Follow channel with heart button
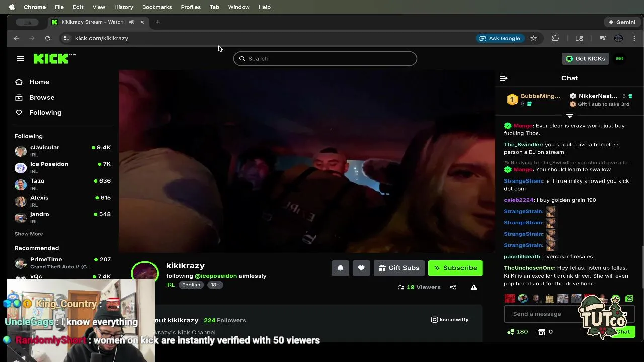Viewport: 644px width, 362px height. click(x=361, y=268)
